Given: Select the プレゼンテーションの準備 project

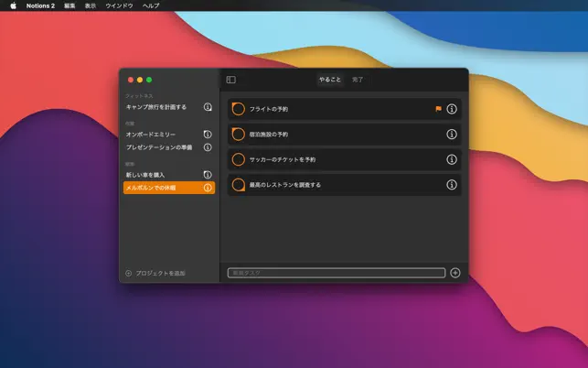Looking at the screenshot, I should point(169,147).
